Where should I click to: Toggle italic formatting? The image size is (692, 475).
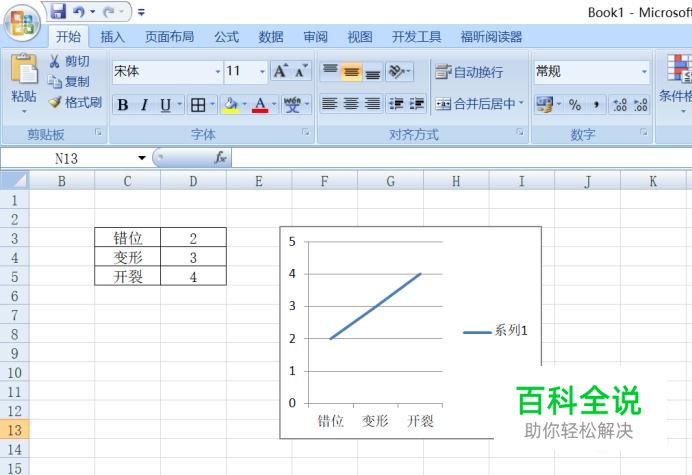144,105
